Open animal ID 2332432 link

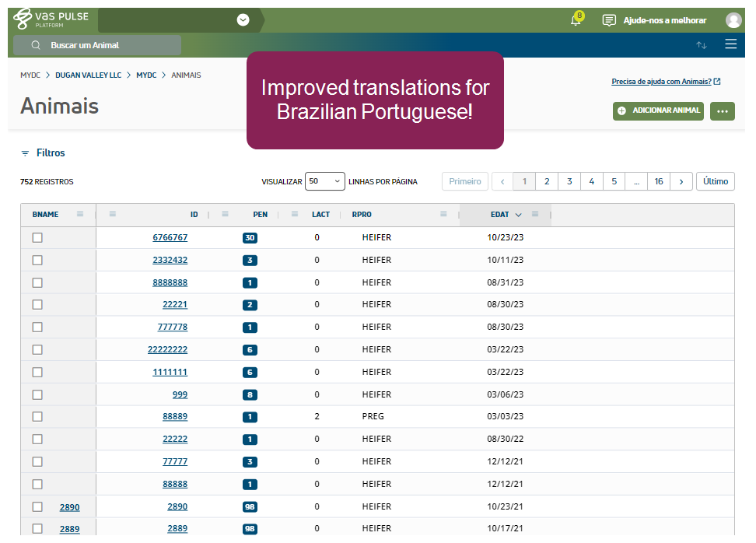(x=170, y=260)
